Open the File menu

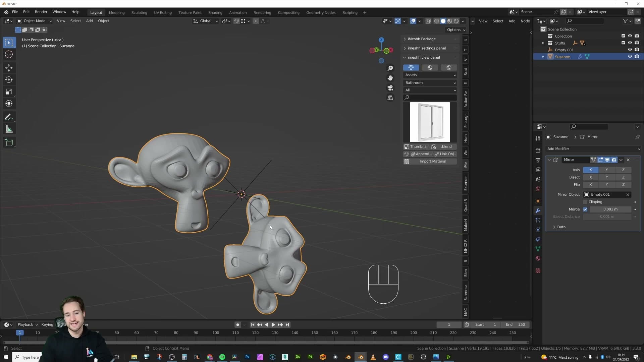pyautogui.click(x=15, y=12)
